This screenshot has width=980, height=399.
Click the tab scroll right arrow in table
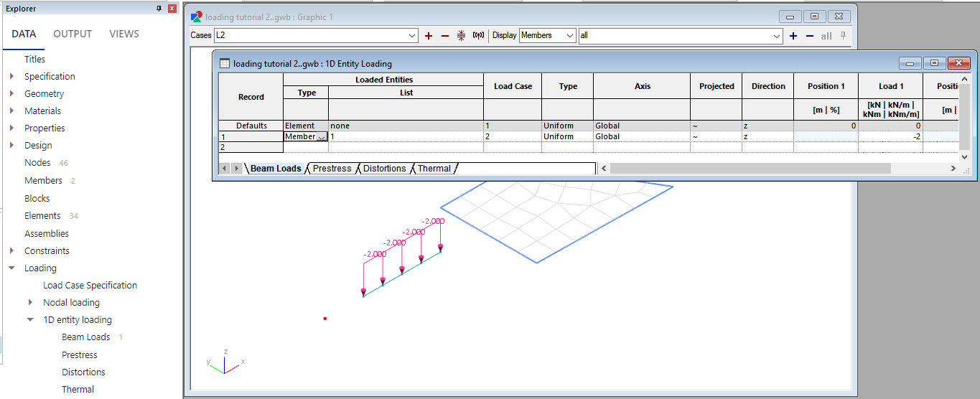pyautogui.click(x=237, y=168)
